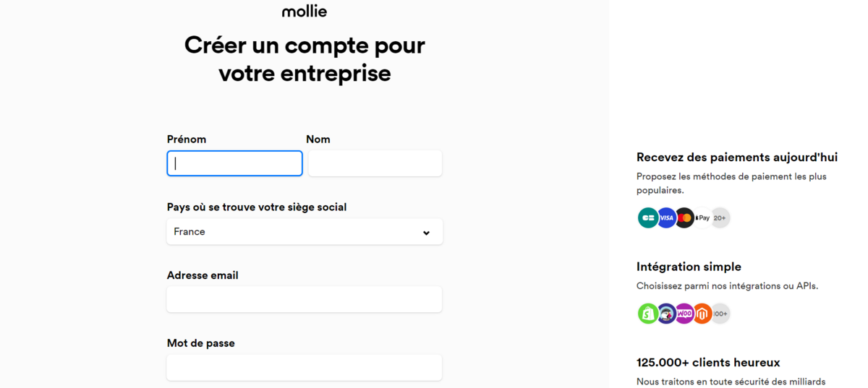Click the mollie logo at top
This screenshot has width=868, height=388.
(x=305, y=11)
